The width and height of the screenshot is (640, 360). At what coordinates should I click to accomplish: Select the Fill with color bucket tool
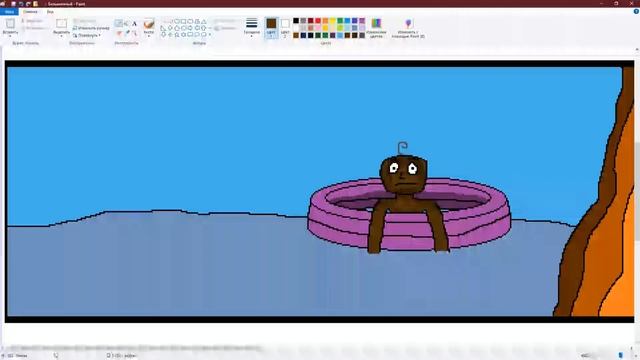(x=127, y=24)
